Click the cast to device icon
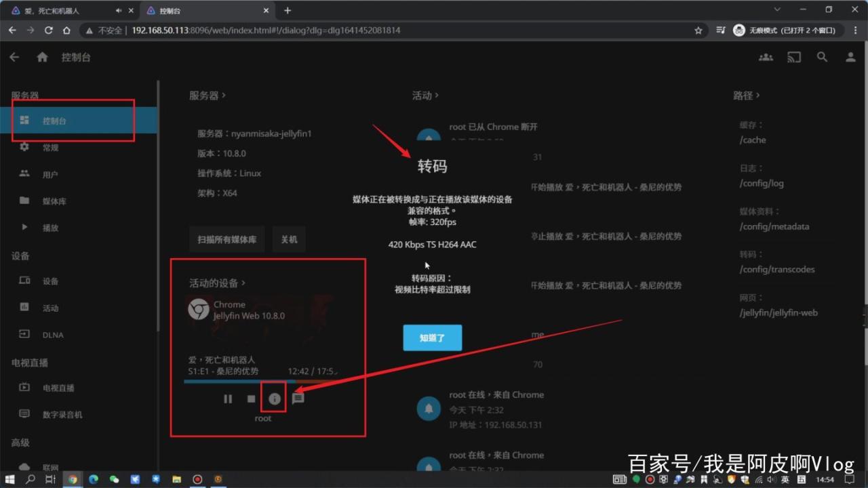This screenshot has width=868, height=488. point(794,58)
